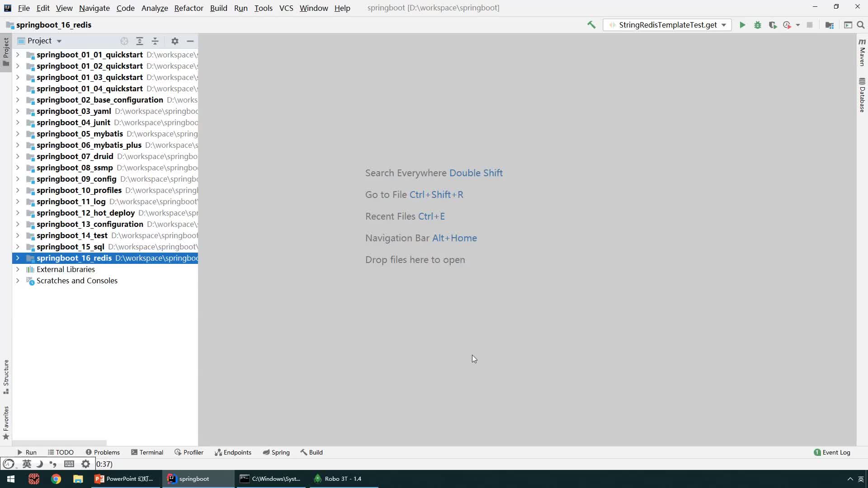Open the Terminal tool window

[x=147, y=452]
